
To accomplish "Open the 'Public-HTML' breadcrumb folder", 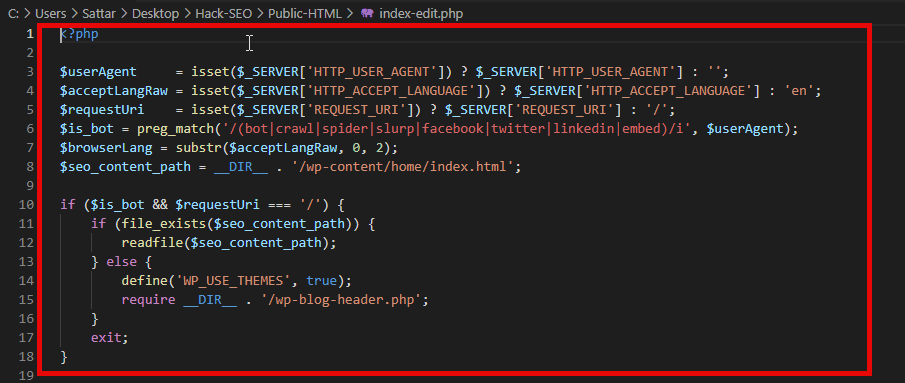I will [306, 13].
